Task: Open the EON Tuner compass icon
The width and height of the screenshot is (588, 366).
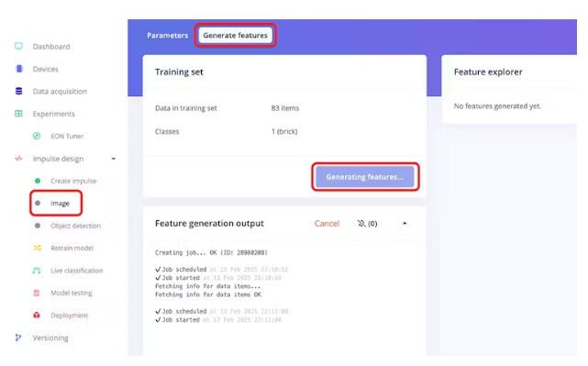Action: coord(37,136)
